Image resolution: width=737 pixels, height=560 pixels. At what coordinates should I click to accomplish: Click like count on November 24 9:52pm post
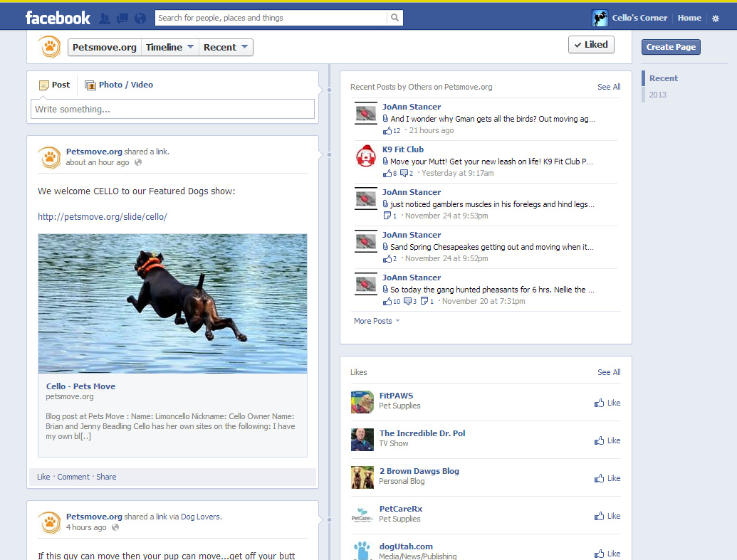390,258
